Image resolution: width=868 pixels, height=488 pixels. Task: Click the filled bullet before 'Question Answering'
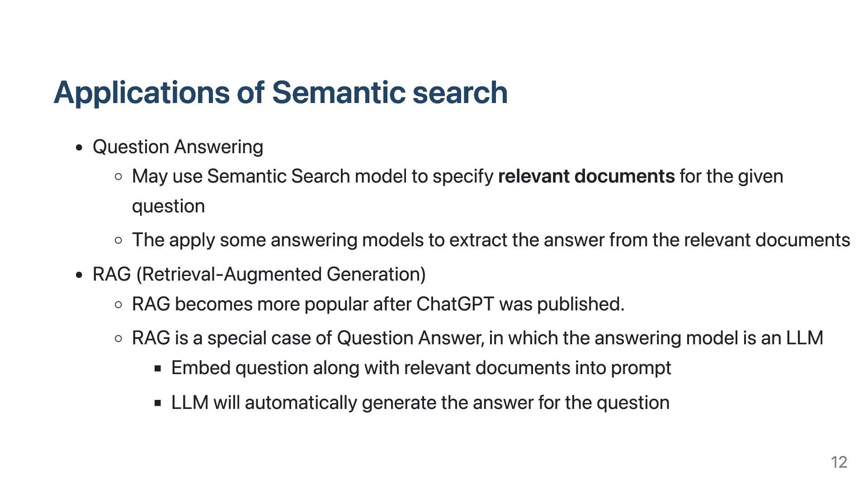[x=80, y=148]
